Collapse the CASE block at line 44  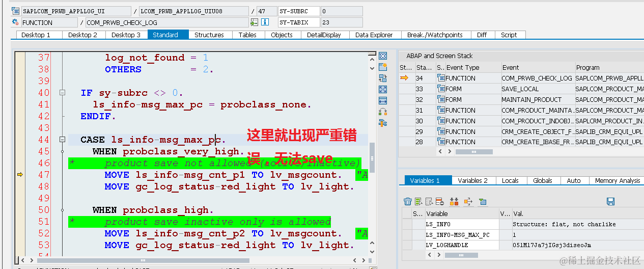tap(62, 140)
